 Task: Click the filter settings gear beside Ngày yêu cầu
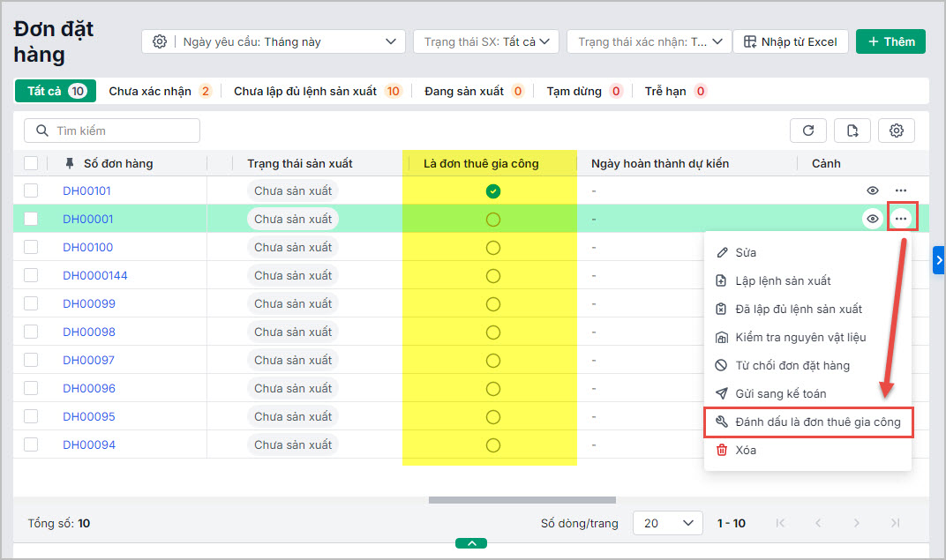160,41
